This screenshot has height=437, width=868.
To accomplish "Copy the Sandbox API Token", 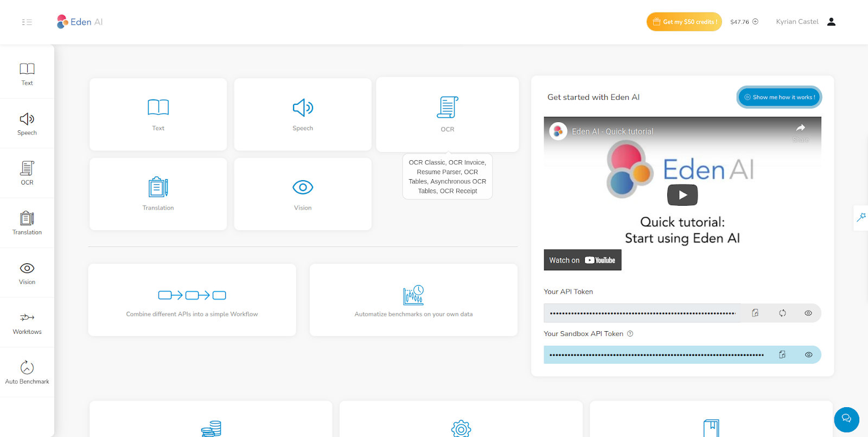I will click(782, 354).
